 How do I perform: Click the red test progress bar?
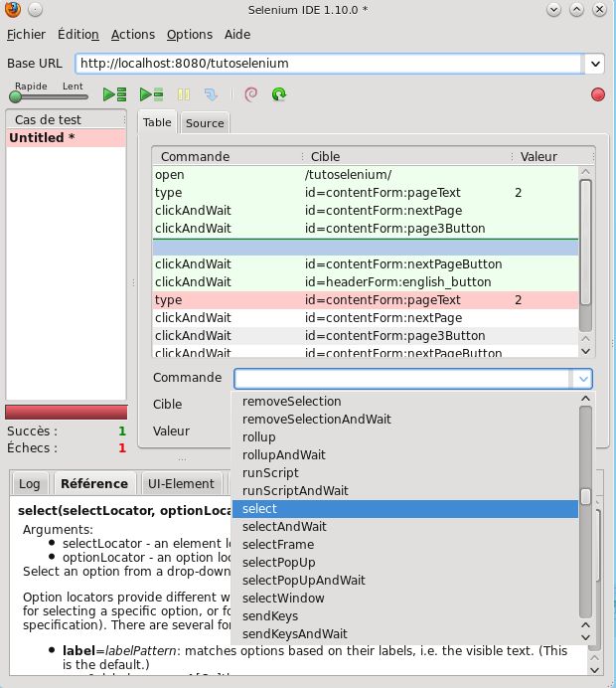pyautogui.click(x=67, y=413)
